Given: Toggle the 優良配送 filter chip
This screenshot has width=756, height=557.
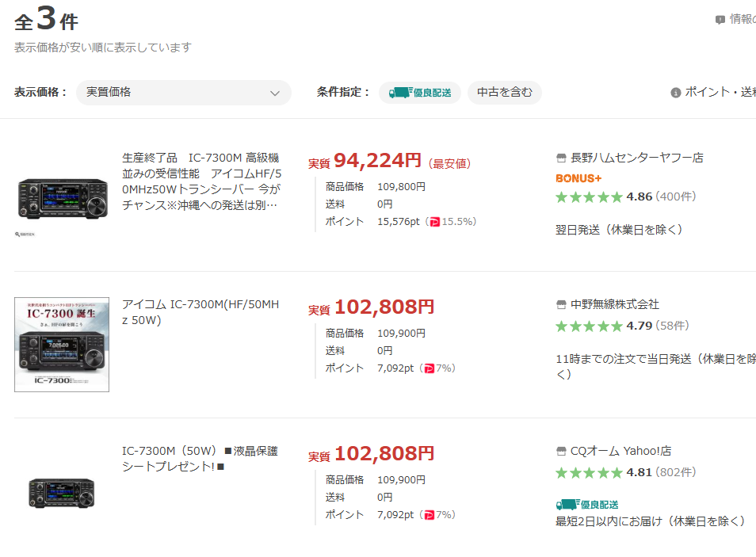Looking at the screenshot, I should click(x=420, y=93).
